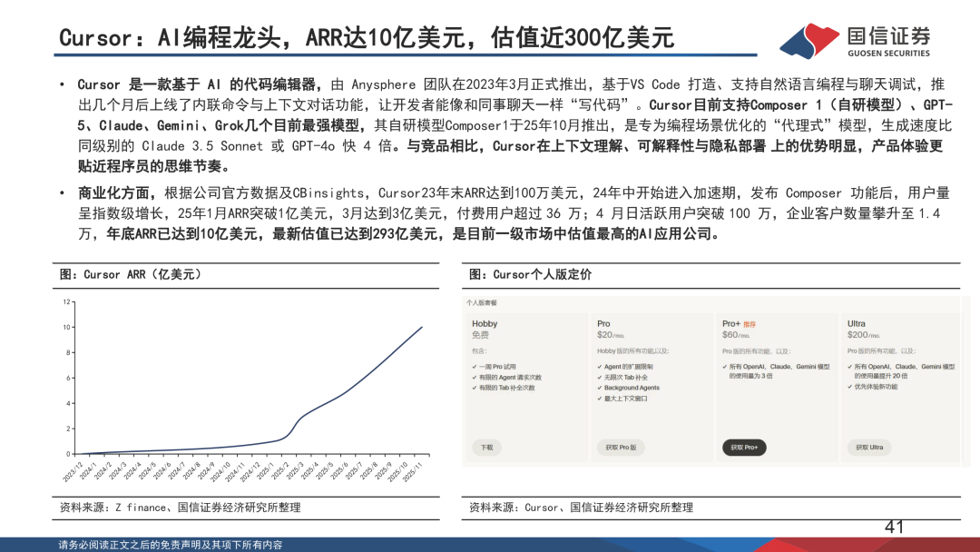
Task: Click the y-axis label 8
Action: pos(68,352)
